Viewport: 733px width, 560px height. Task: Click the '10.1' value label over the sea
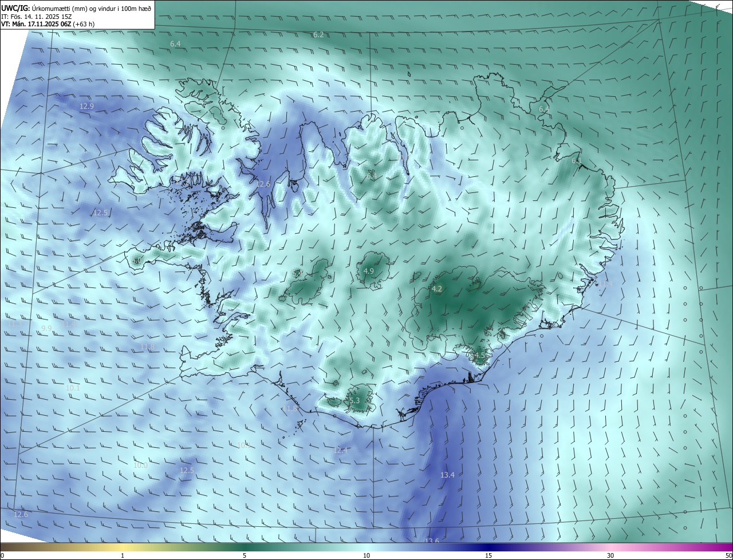(x=73, y=388)
